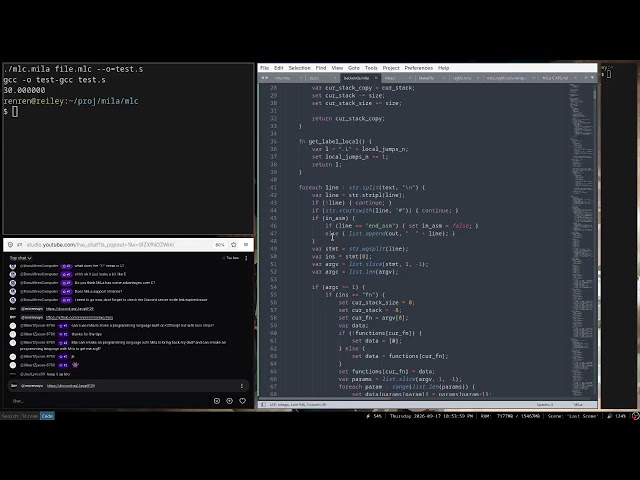Click the Scene indicator in the bar
The image size is (640, 480).
coord(573,416)
